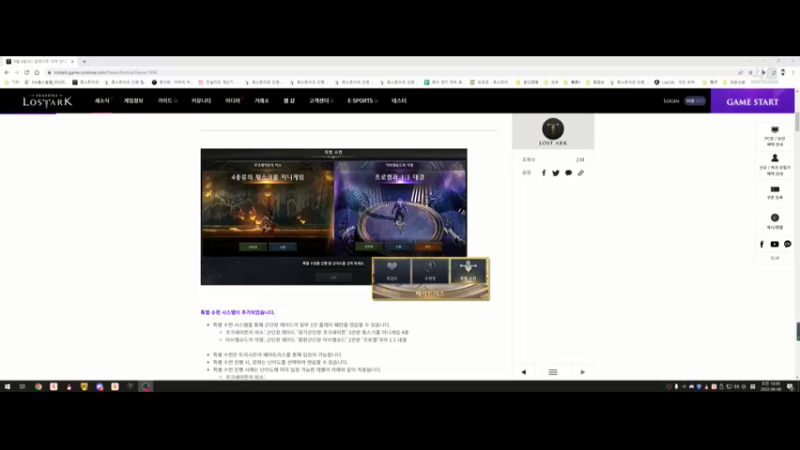Click the share icon in address bar
The width and height of the screenshot is (800, 450).
pos(740,72)
